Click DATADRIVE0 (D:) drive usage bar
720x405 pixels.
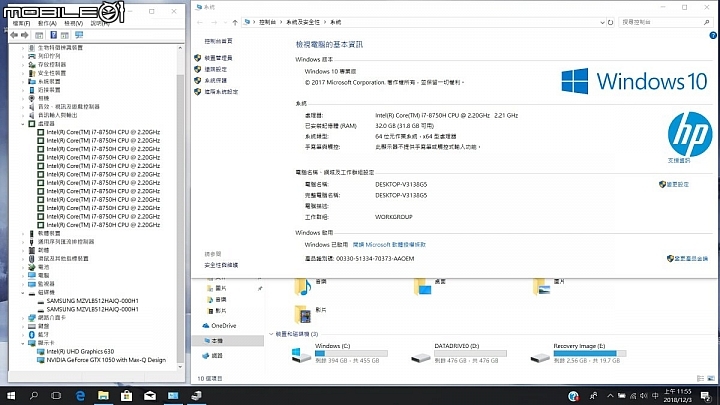[x=470, y=354]
